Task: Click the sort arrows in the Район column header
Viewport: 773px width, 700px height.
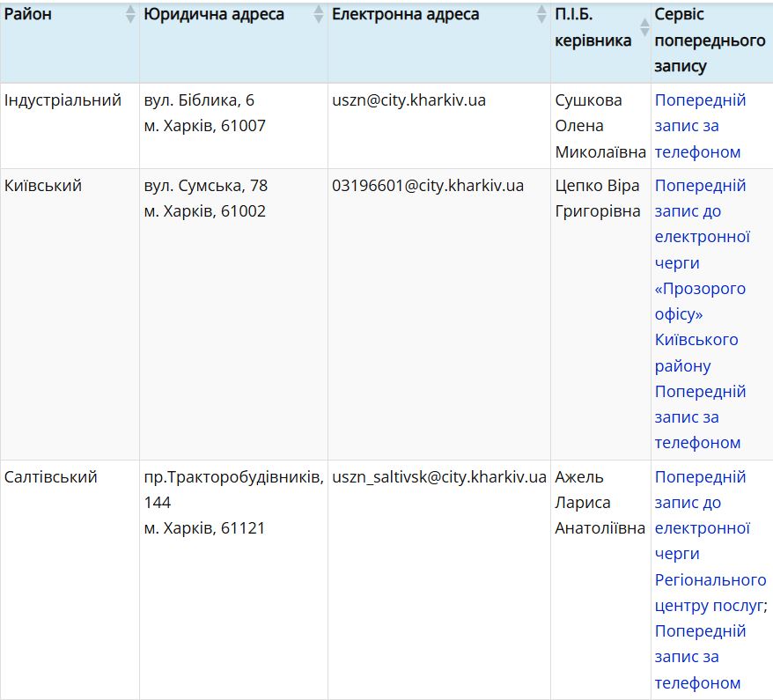Action: [130, 15]
